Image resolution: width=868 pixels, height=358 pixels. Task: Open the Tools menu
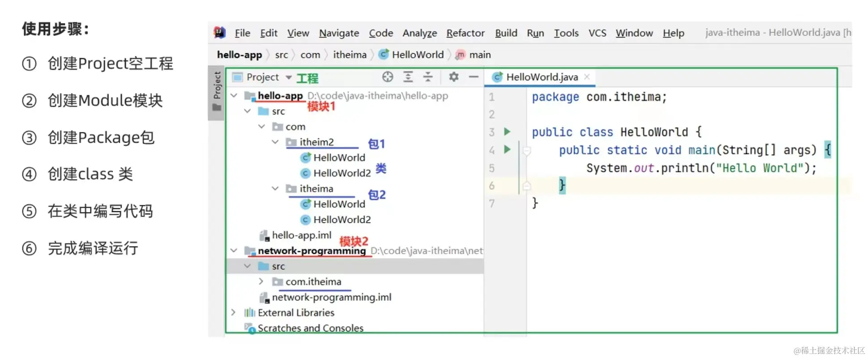tap(566, 33)
